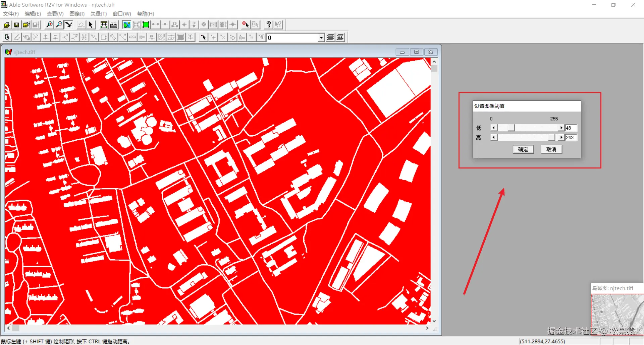The image size is (644, 345).
Task: Open the 查看(V) menu
Action: 55,14
